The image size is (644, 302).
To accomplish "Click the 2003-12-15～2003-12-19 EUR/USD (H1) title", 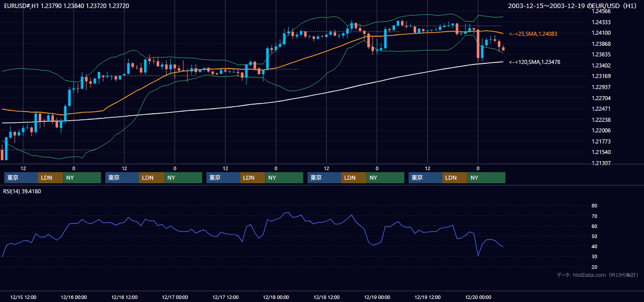I will coord(573,6).
